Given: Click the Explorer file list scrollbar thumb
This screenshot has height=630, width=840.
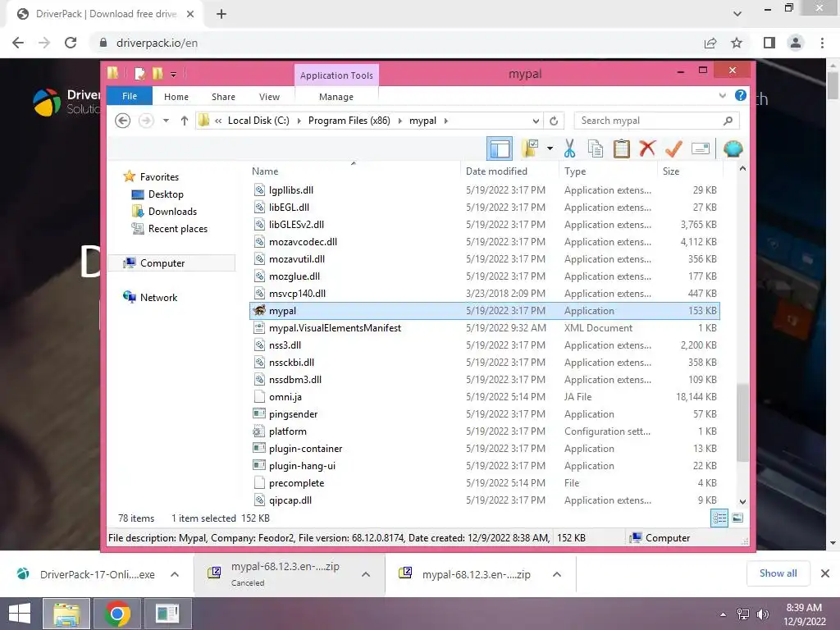Looking at the screenshot, I should (742, 422).
